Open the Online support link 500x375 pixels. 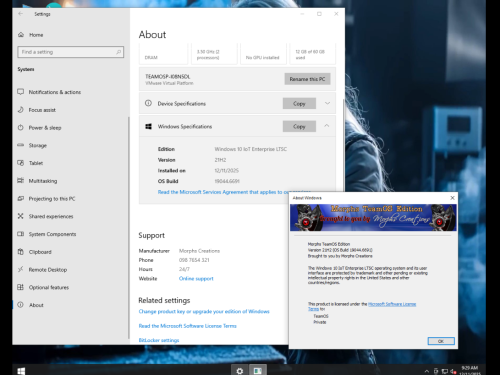point(196,279)
